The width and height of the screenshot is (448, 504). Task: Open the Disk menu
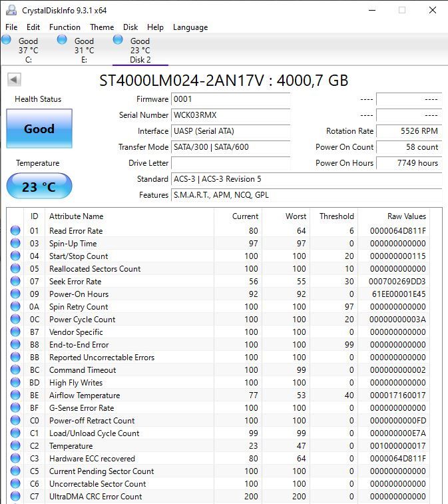(130, 27)
